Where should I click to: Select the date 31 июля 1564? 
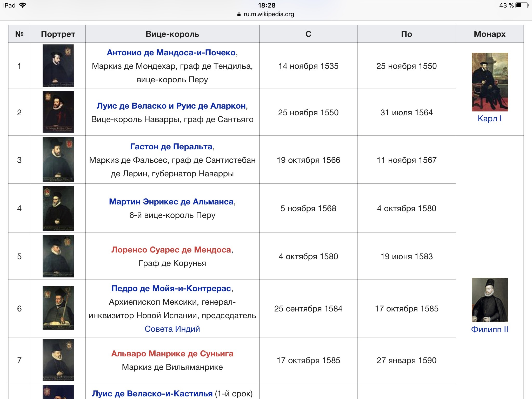(407, 112)
